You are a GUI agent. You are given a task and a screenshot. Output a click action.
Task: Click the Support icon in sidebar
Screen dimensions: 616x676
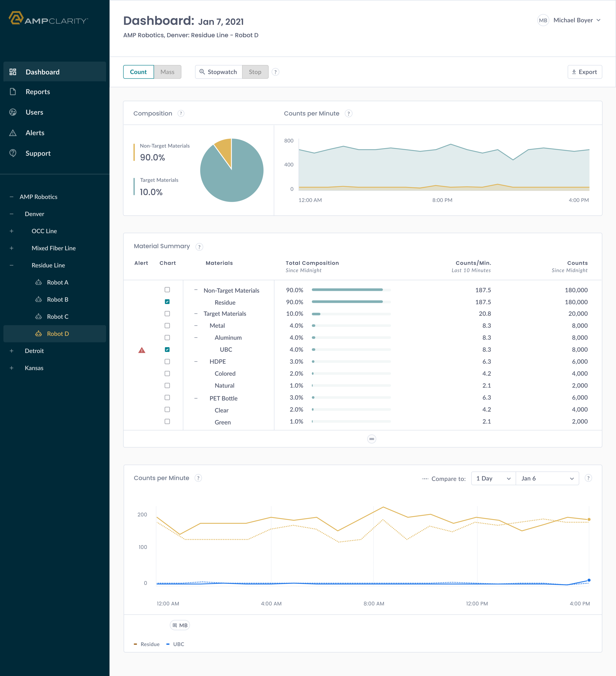[x=13, y=153]
